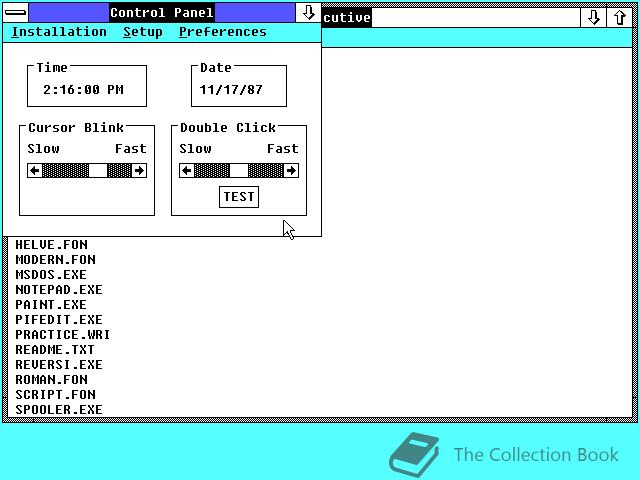Viewport: 640px width, 480px height.
Task: Minimize Control Panel with its down arrow
Action: point(308,13)
